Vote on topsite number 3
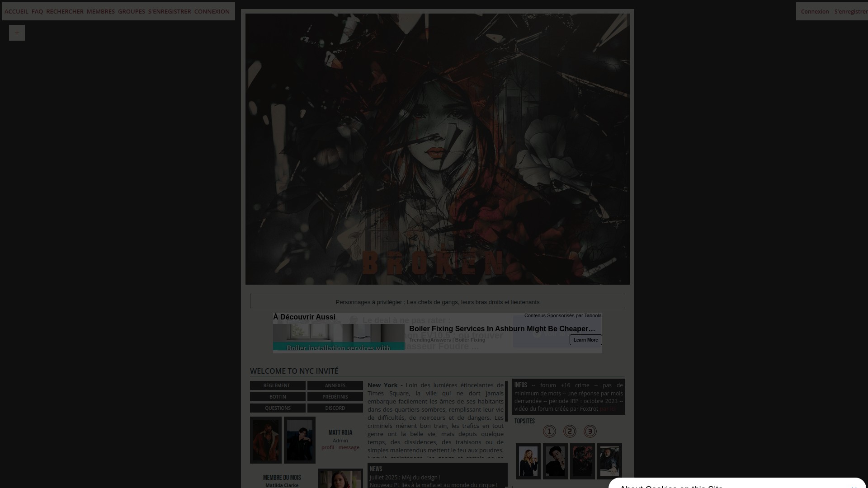The width and height of the screenshot is (868, 488). (590, 432)
